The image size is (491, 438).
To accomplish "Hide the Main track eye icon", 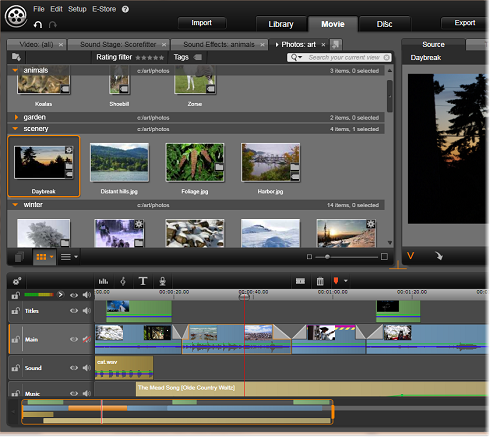I will point(74,339).
